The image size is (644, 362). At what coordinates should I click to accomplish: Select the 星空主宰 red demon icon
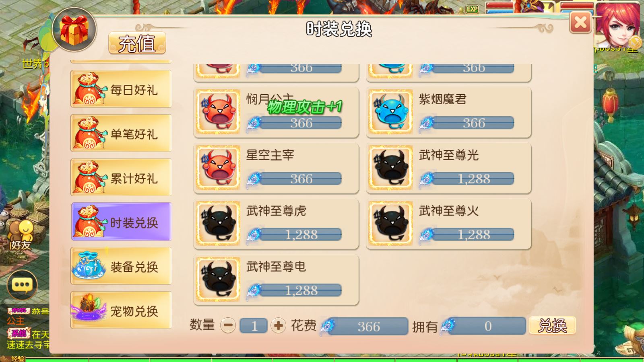click(x=218, y=168)
